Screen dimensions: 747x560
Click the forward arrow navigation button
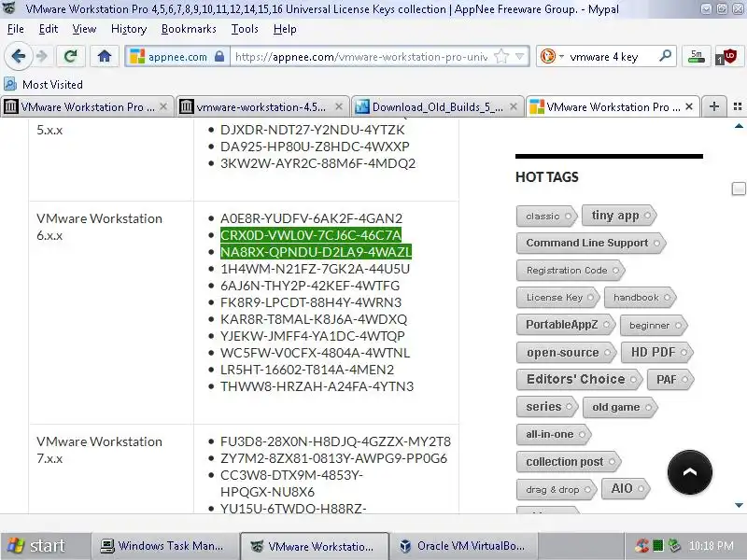tap(42, 57)
